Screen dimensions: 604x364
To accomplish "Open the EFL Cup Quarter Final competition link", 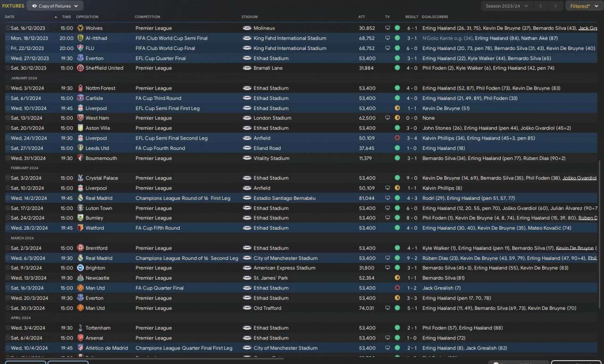I will [160, 58].
